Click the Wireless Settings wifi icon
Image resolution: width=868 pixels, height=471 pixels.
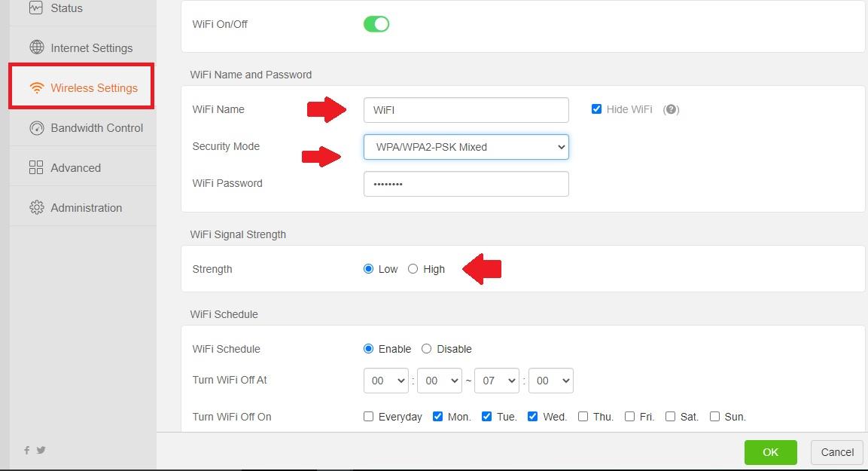37,87
